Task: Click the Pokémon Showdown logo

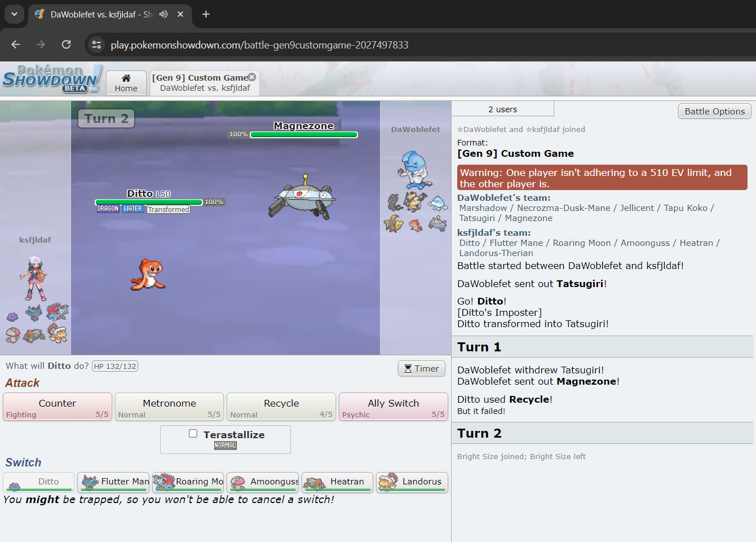Action: tap(52, 79)
